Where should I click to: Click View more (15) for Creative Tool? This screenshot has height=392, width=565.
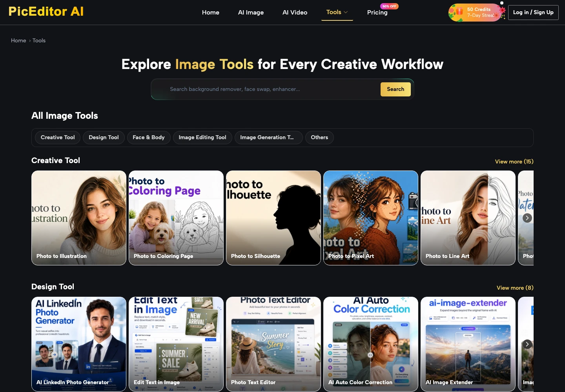pyautogui.click(x=514, y=162)
